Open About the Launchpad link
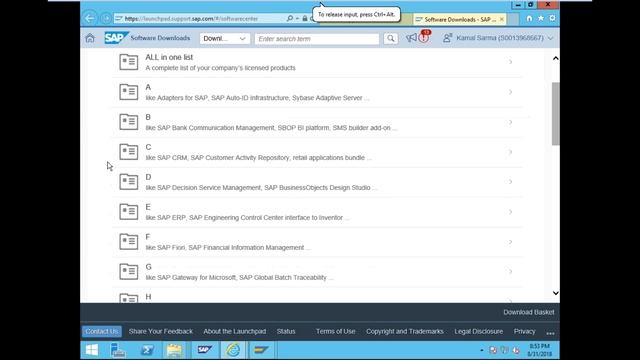Viewport: 640px width, 360px height. 235,331
